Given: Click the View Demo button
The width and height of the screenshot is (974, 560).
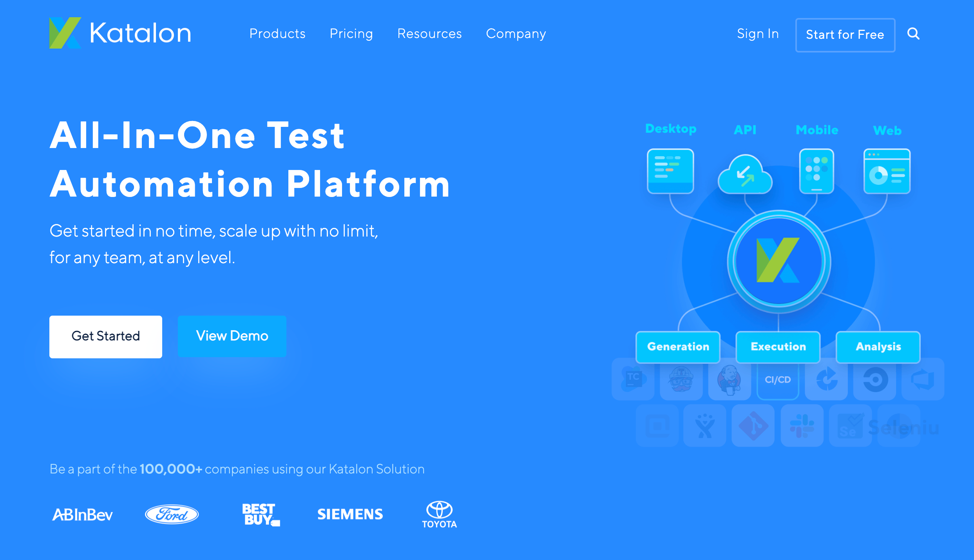Looking at the screenshot, I should click(x=232, y=336).
